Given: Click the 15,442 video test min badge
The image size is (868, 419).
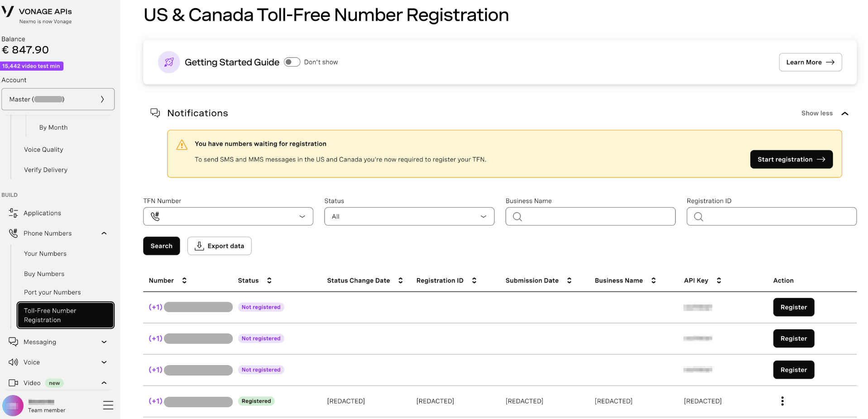Looking at the screenshot, I should 32,66.
